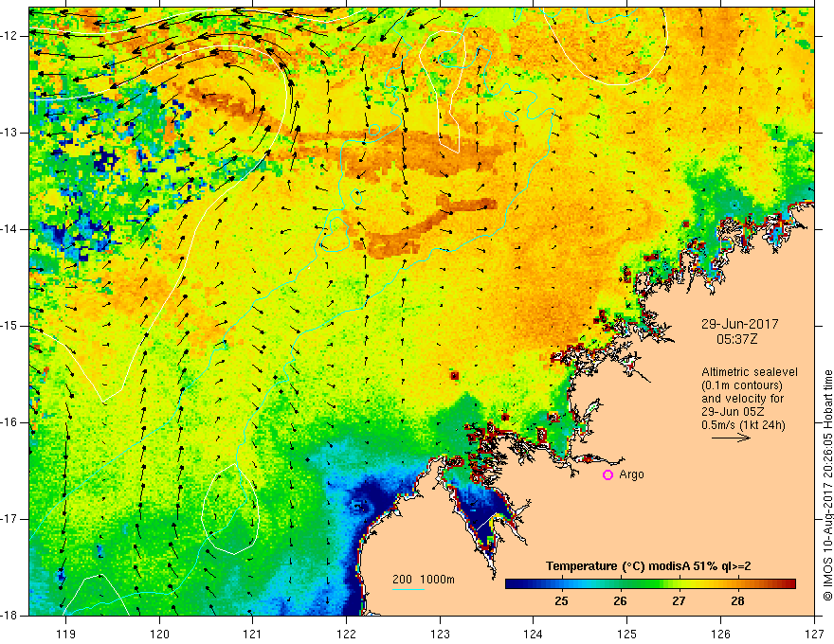Viewport: 834px width, 644px height.
Task: Click the '26' color bar tick label
Action: pyautogui.click(x=620, y=601)
